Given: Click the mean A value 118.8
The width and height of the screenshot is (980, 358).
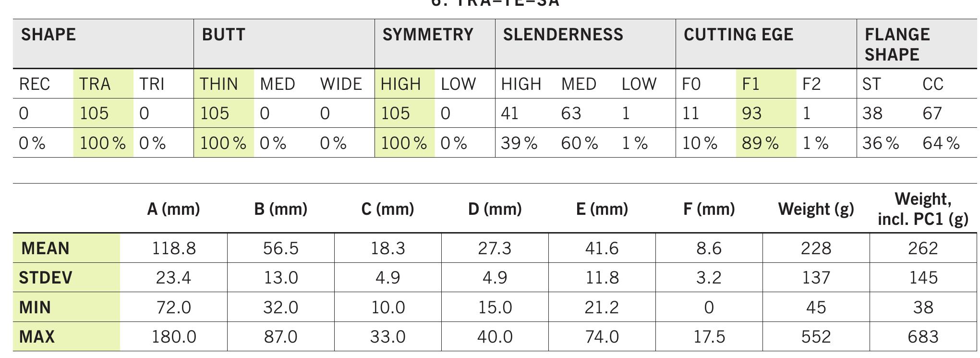Looking at the screenshot, I should click(174, 248).
